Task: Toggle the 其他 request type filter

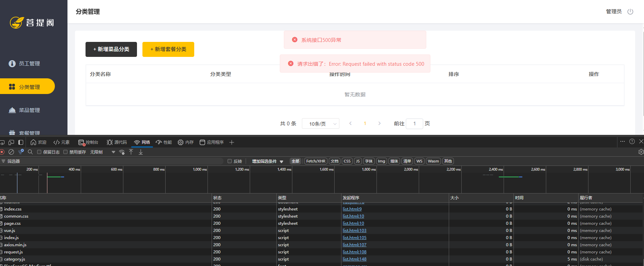Action: 448,161
